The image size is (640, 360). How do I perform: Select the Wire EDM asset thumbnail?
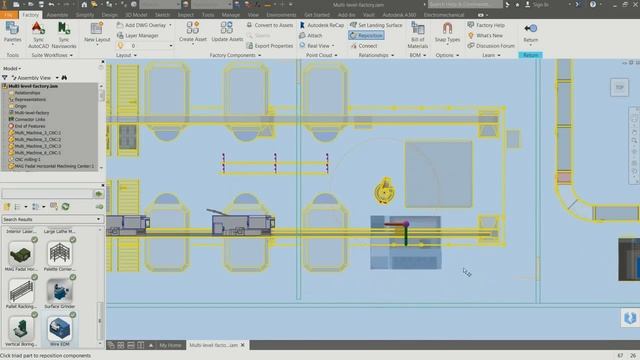pyautogui.click(x=59, y=328)
